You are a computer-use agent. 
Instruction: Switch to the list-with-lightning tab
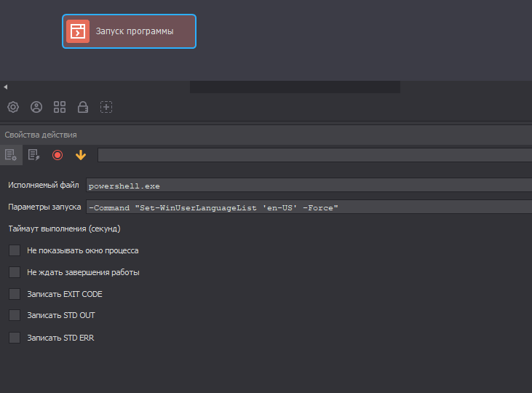(34, 154)
